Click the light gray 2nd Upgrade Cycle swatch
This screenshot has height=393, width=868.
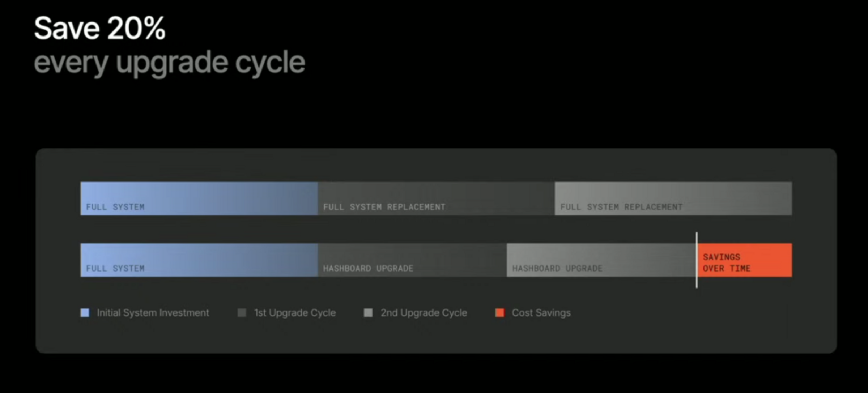(x=368, y=313)
